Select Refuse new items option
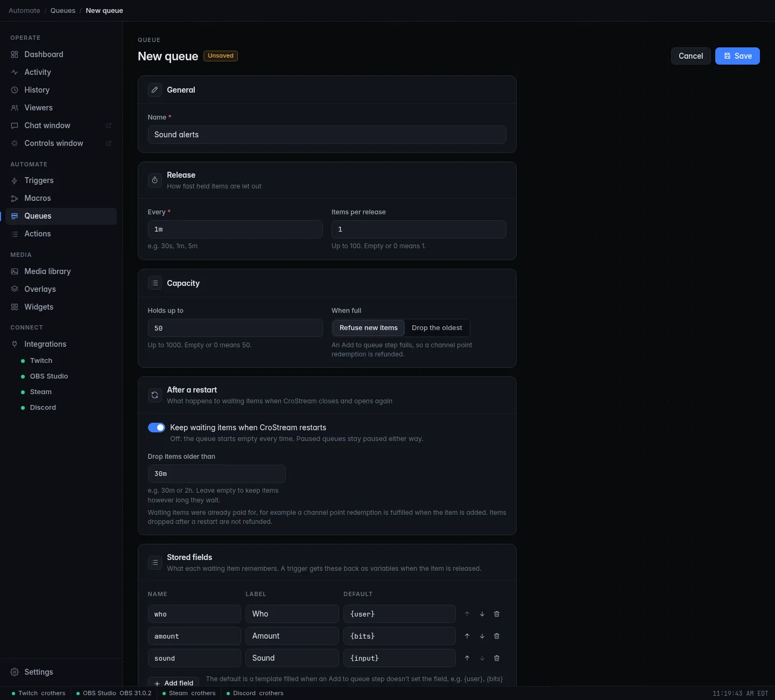 (369, 328)
